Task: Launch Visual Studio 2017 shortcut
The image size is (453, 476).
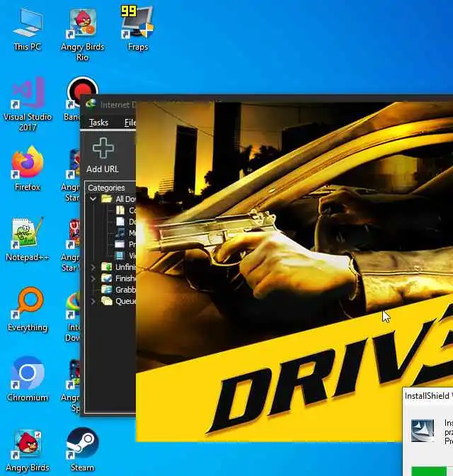Action: tap(28, 104)
